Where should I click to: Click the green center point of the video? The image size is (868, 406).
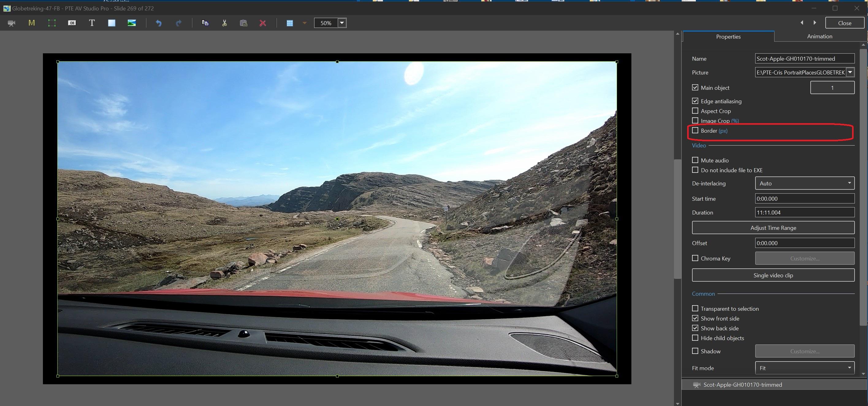click(x=337, y=219)
